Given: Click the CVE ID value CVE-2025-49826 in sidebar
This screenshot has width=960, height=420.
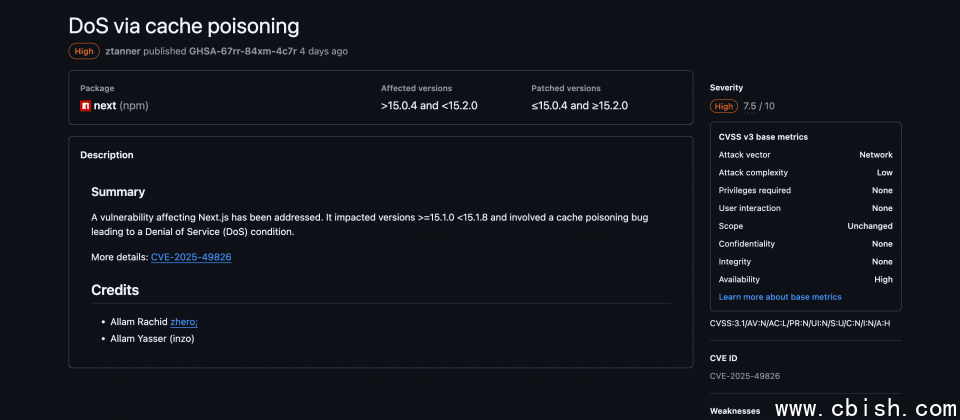Looking at the screenshot, I should point(744,376).
